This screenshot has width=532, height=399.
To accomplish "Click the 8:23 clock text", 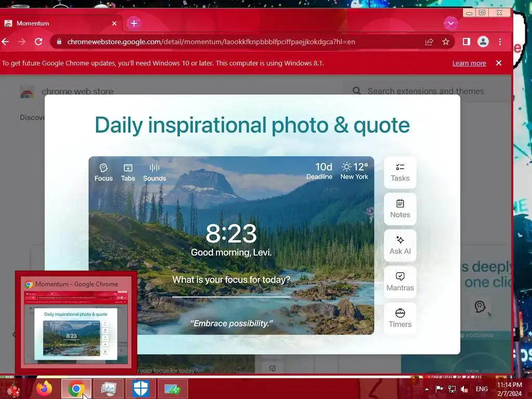I will pyautogui.click(x=231, y=233).
